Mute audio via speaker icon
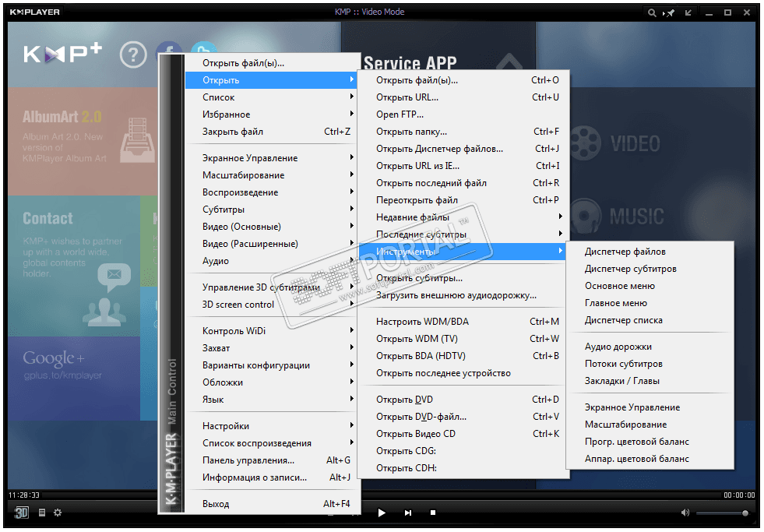This screenshot has height=532, width=764. (x=685, y=513)
